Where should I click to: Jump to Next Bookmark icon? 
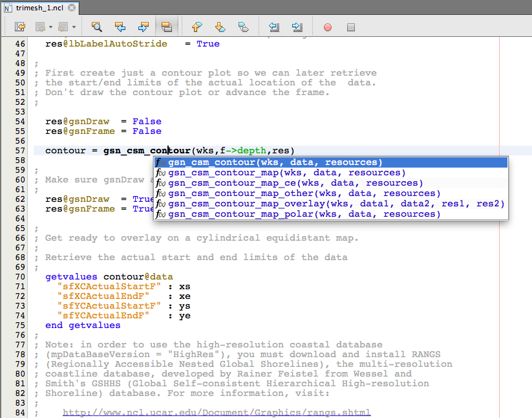tap(220, 27)
